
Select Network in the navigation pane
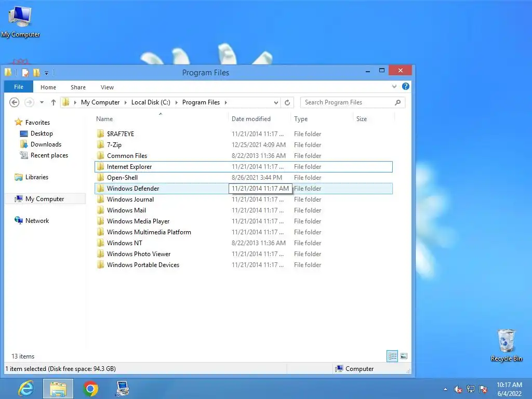pos(32,220)
